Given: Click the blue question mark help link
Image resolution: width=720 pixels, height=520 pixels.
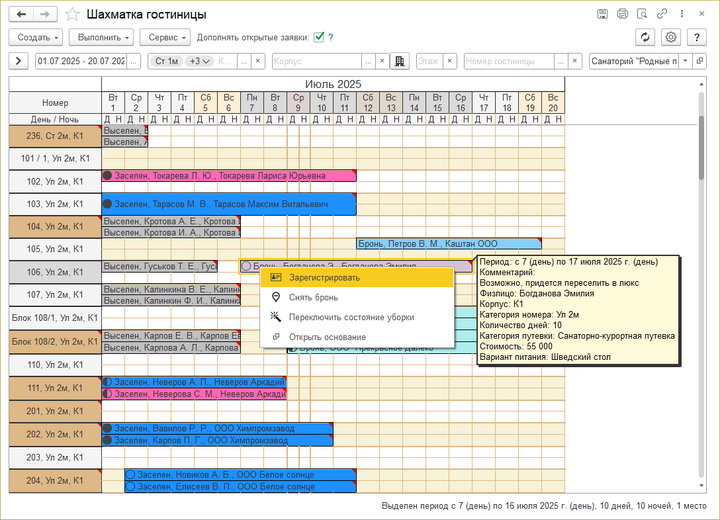Looking at the screenshot, I should (331, 38).
